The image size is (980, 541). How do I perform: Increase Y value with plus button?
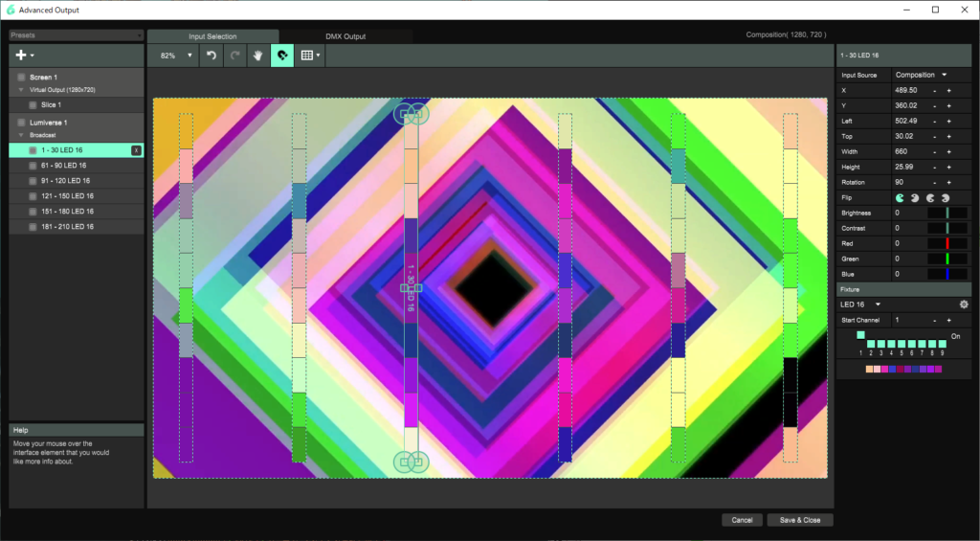pos(948,105)
